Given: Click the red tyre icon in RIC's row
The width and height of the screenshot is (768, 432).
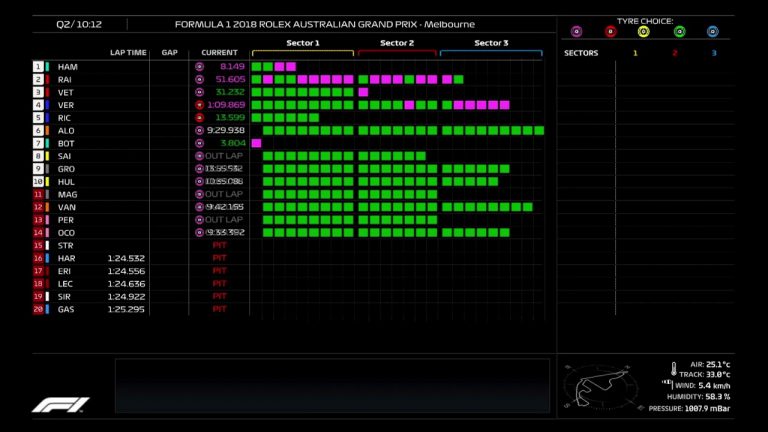Looking at the screenshot, I should [199, 118].
